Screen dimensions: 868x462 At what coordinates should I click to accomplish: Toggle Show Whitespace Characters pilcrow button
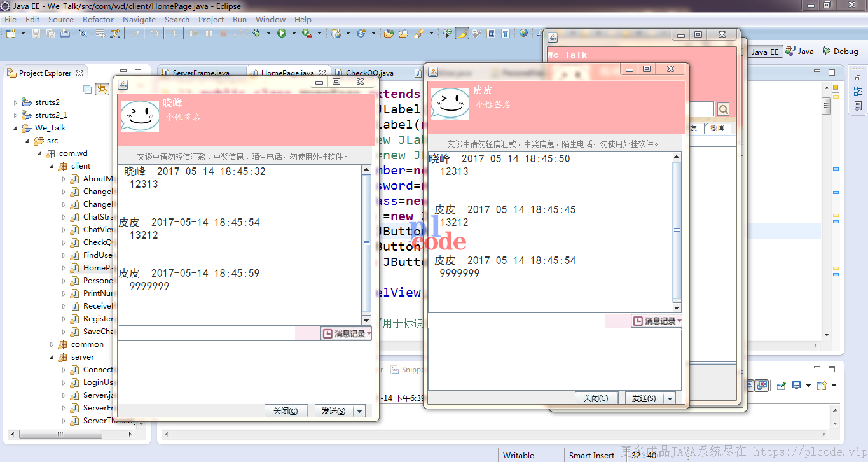click(x=505, y=33)
